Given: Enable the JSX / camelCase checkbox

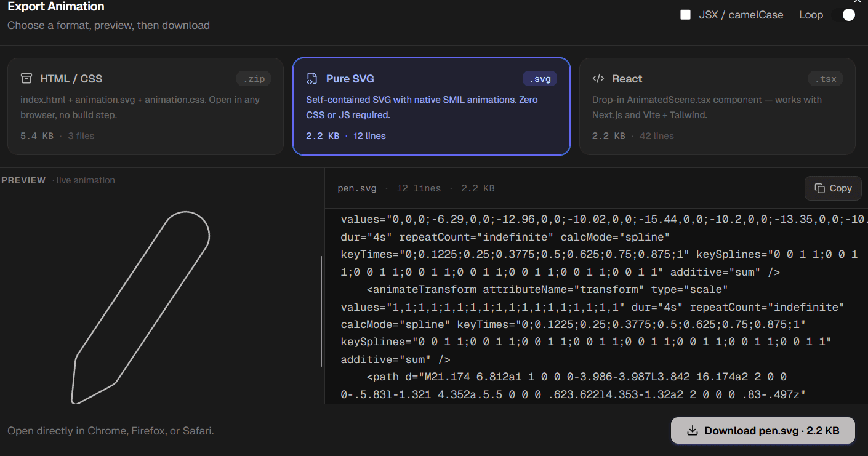Looking at the screenshot, I should [x=685, y=14].
